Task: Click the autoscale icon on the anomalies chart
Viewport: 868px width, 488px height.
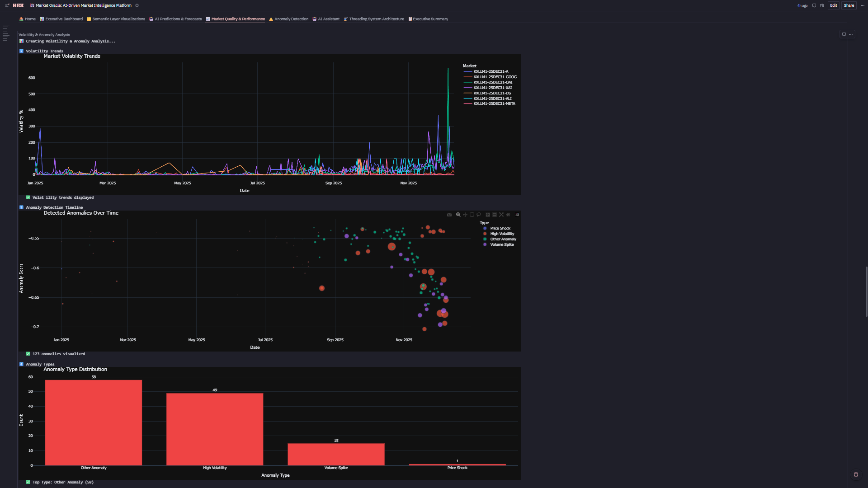Action: [x=501, y=215]
